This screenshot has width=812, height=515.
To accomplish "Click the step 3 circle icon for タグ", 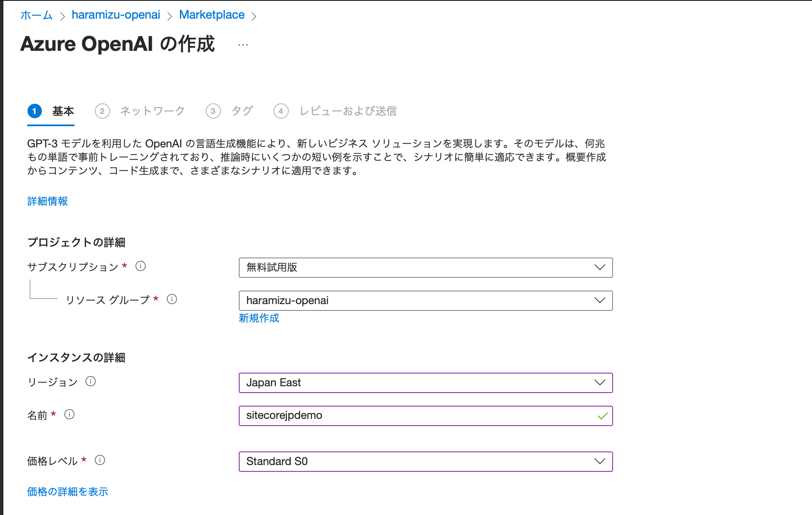I will click(x=213, y=111).
